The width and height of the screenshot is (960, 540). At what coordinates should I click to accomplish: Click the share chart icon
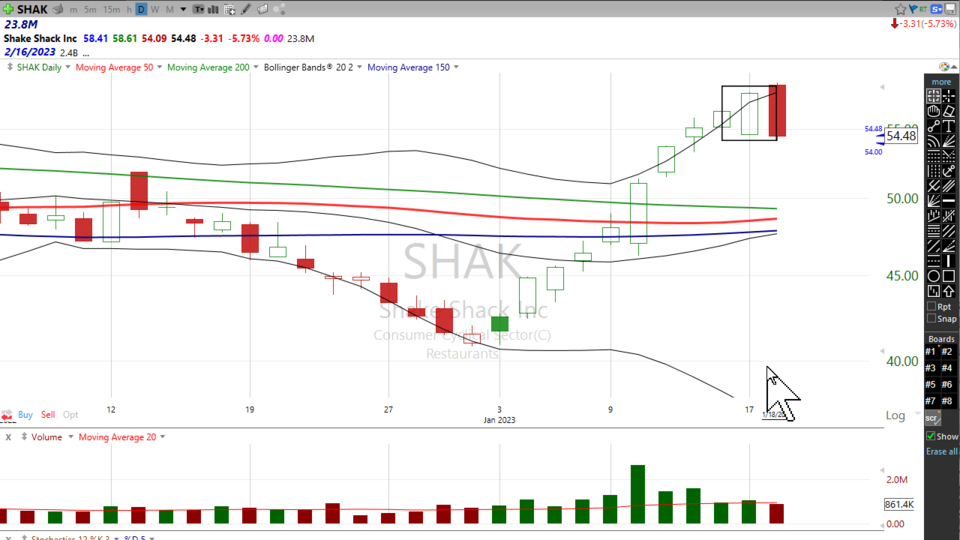pos(279,9)
